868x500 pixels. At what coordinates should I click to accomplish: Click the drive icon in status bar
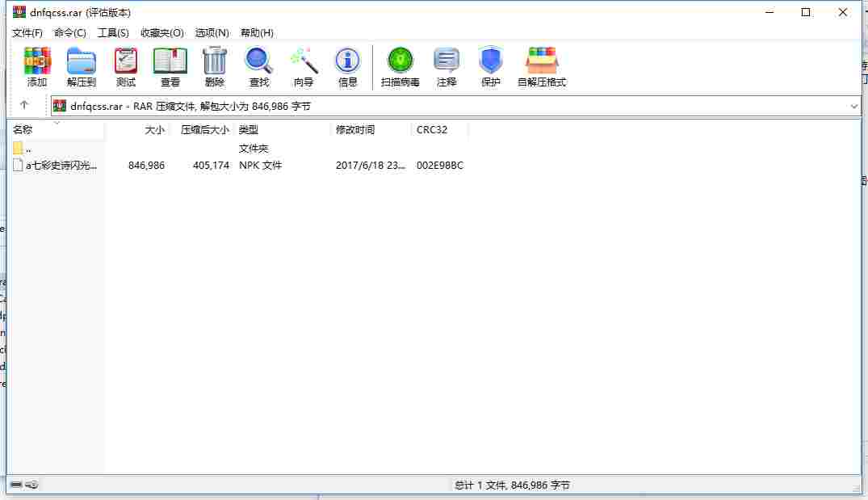(x=16, y=485)
